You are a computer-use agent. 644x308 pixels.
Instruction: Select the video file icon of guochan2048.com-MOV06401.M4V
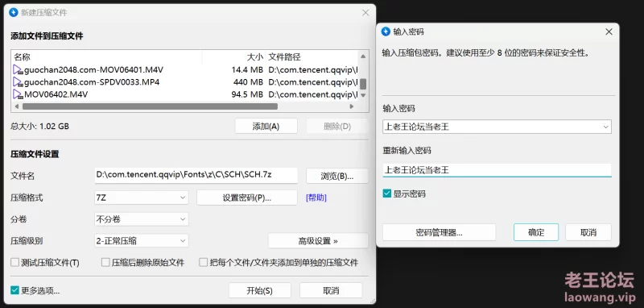coord(18,69)
